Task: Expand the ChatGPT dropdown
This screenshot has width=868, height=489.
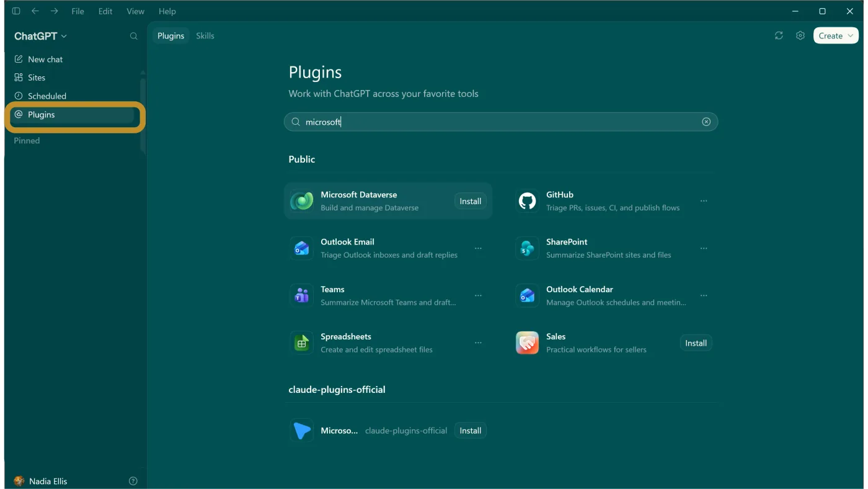Action: pos(41,36)
